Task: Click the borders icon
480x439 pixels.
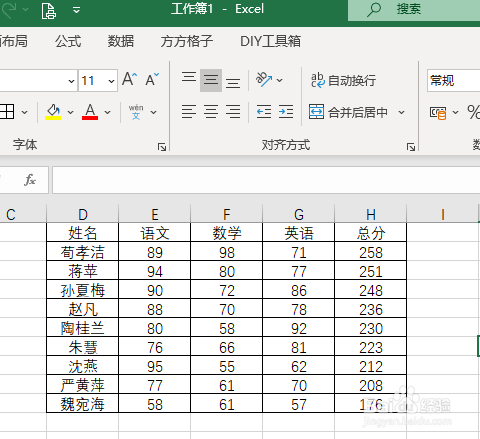Action: point(7,112)
